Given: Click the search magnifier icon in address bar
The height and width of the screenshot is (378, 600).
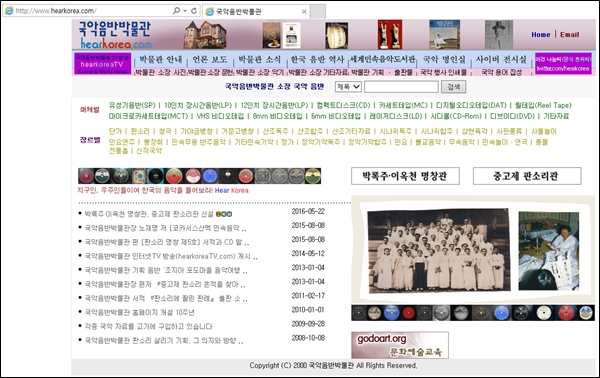Looking at the screenshot, I should click(176, 11).
